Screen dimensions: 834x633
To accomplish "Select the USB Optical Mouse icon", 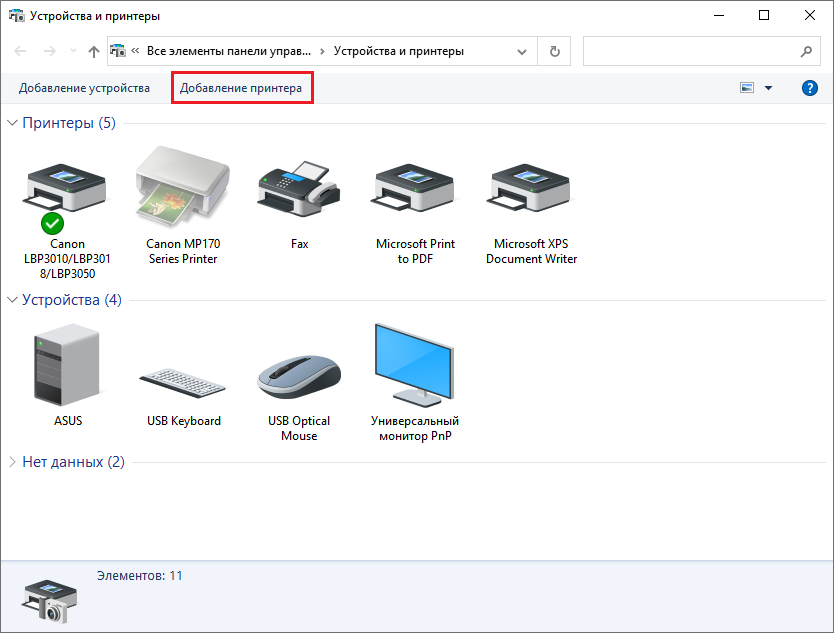I will (299, 377).
